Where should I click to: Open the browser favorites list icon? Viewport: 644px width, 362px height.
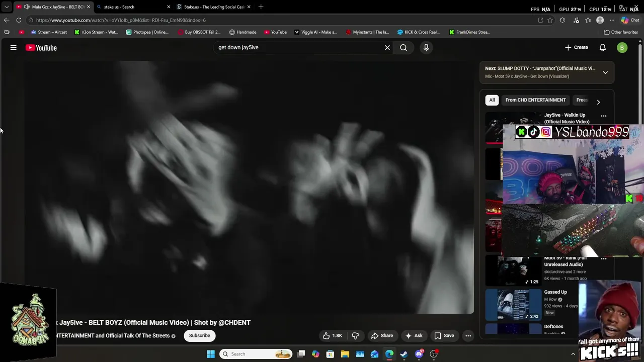click(x=588, y=20)
